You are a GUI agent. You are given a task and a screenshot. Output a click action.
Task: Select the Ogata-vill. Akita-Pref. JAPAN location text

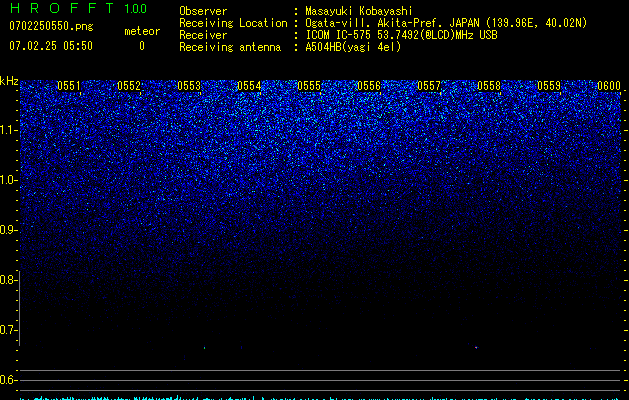(x=446, y=23)
